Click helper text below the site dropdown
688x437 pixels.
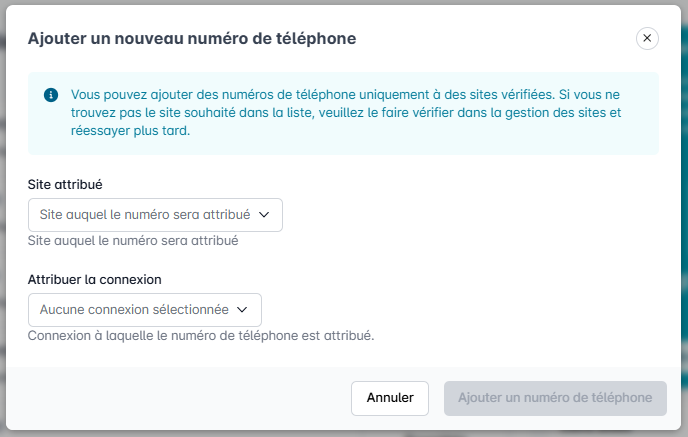point(133,241)
